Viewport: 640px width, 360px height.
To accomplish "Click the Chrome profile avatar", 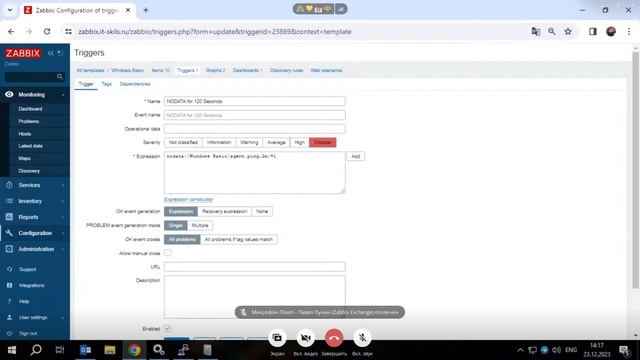I will pos(611,31).
